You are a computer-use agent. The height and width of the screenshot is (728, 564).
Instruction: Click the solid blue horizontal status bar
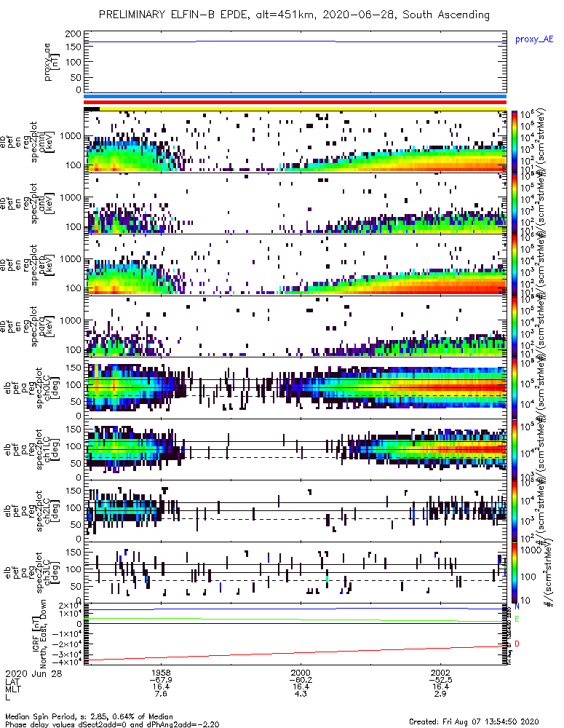pos(295,97)
